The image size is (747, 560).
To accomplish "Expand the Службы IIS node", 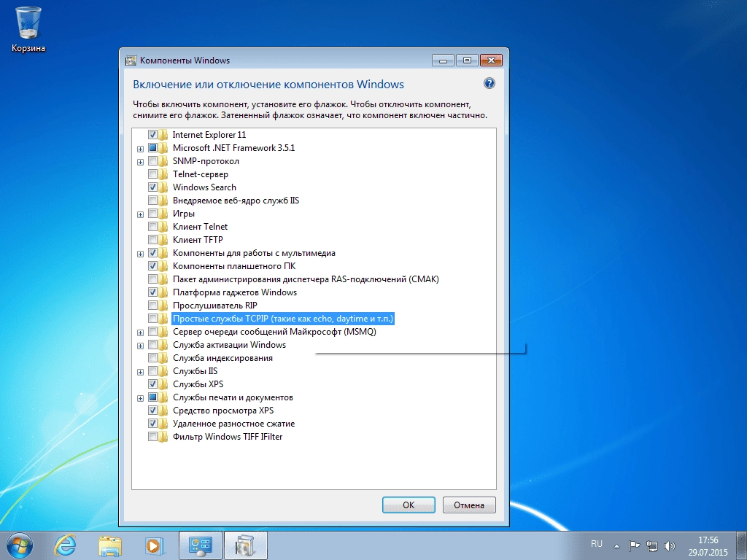I will 141,372.
